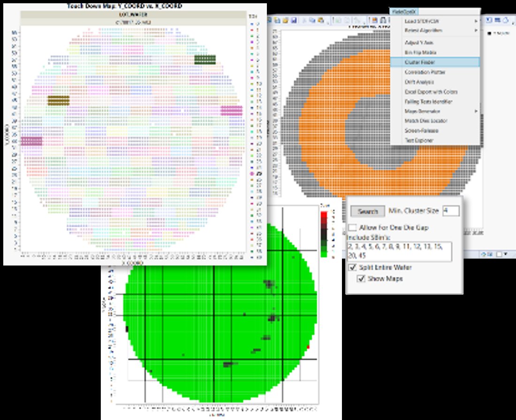Click the Include SBin's text box

coord(399,252)
